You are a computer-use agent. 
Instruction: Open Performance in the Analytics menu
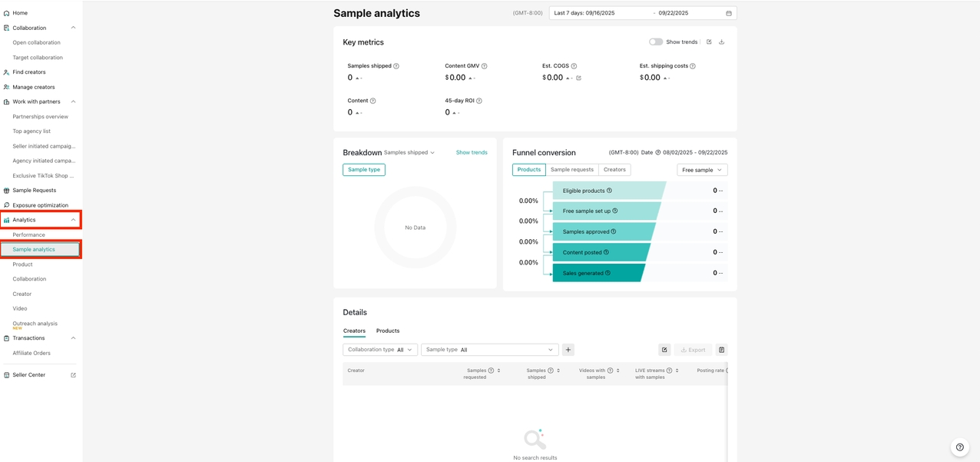[29, 234]
